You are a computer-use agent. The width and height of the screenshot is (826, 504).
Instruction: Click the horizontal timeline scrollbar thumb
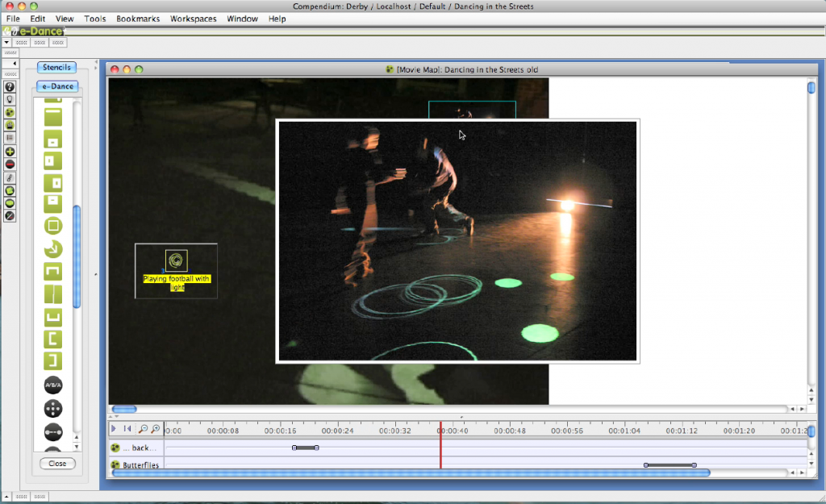[411, 473]
